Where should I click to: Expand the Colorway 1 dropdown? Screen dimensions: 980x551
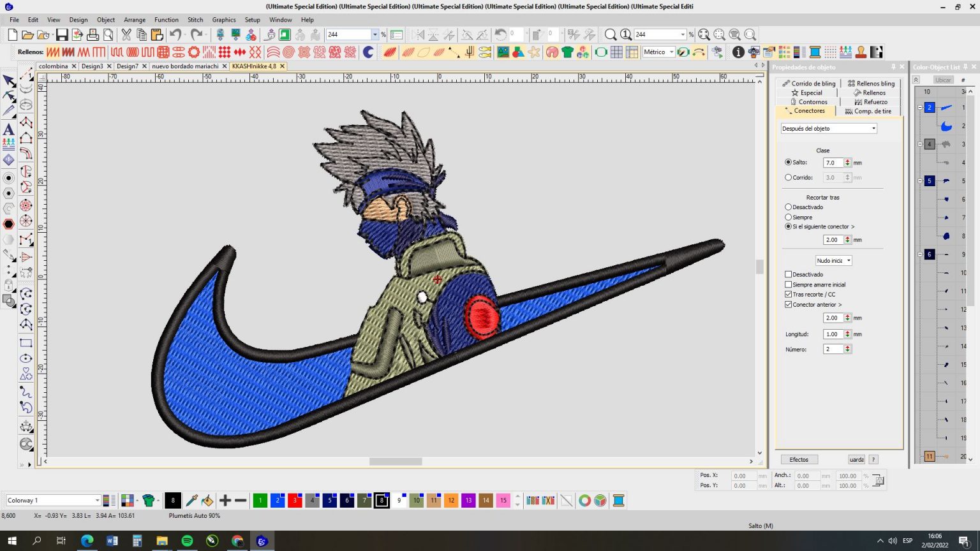click(x=97, y=501)
